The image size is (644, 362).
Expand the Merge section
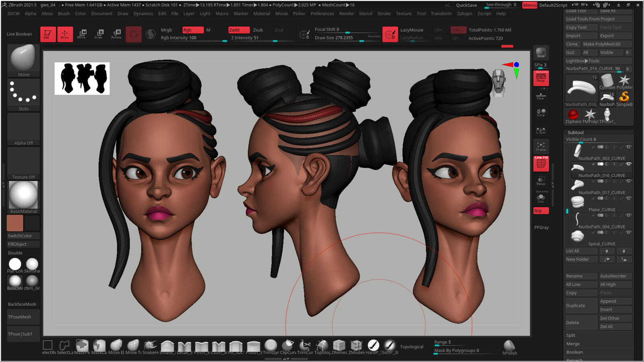click(573, 344)
